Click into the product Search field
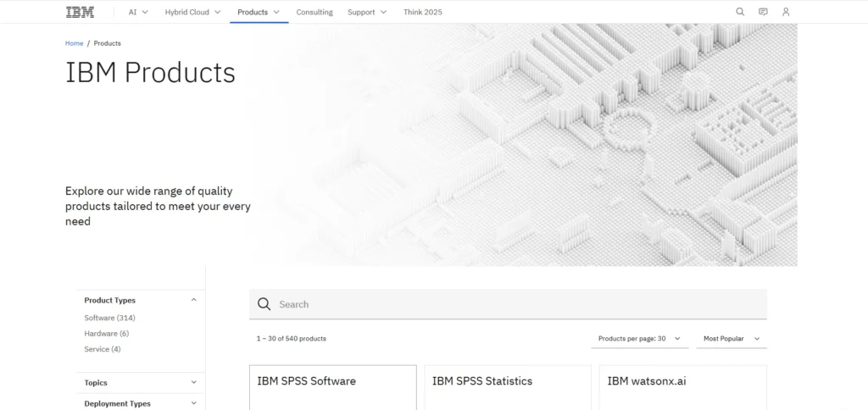The image size is (868, 410). click(x=509, y=304)
